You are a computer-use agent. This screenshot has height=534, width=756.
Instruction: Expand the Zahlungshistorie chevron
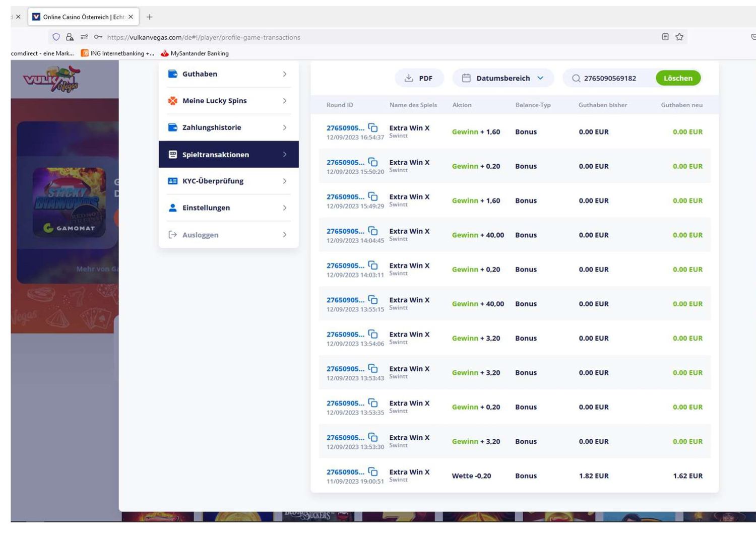pyautogui.click(x=285, y=127)
